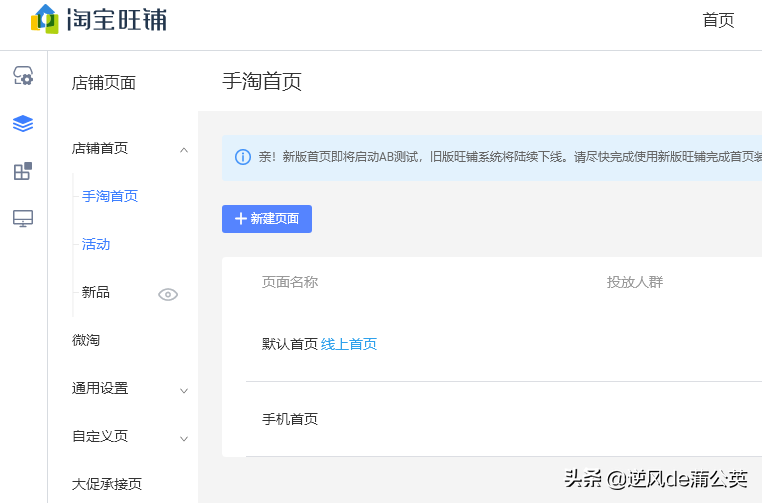The height and width of the screenshot is (503, 762).
Task: Open 大促承接页 in the sidebar menu
Action: [107, 484]
